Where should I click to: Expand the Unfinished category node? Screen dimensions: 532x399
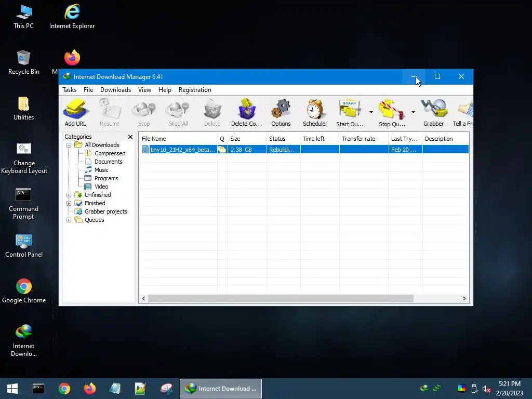(x=69, y=195)
